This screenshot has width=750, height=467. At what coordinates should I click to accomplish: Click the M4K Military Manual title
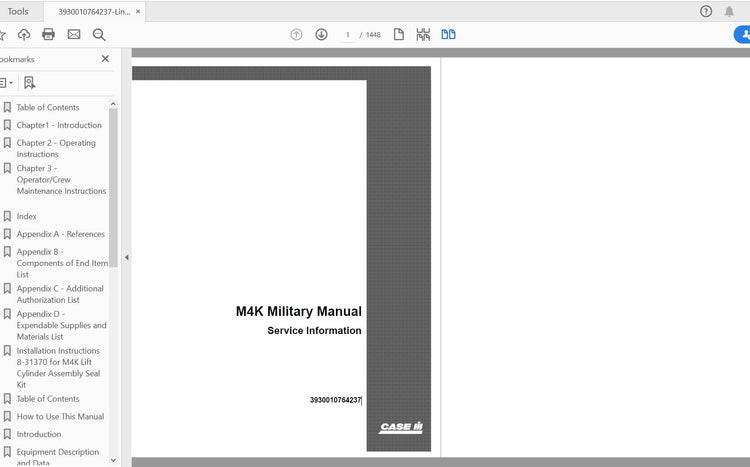coord(298,311)
